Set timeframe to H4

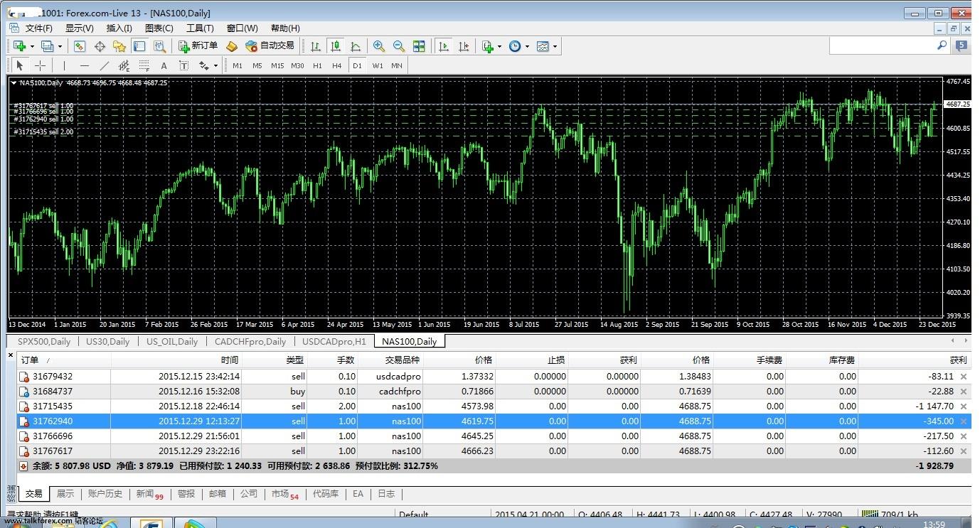[x=337, y=65]
